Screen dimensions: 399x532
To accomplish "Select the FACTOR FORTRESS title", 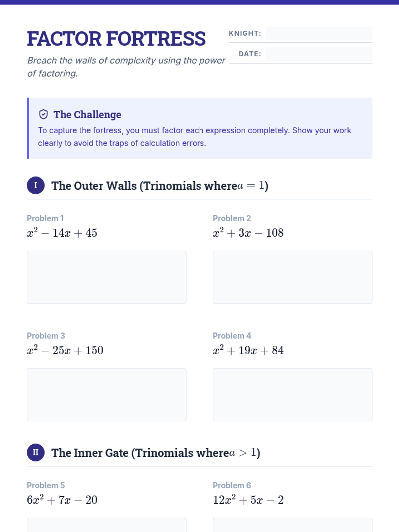I will tap(116, 39).
